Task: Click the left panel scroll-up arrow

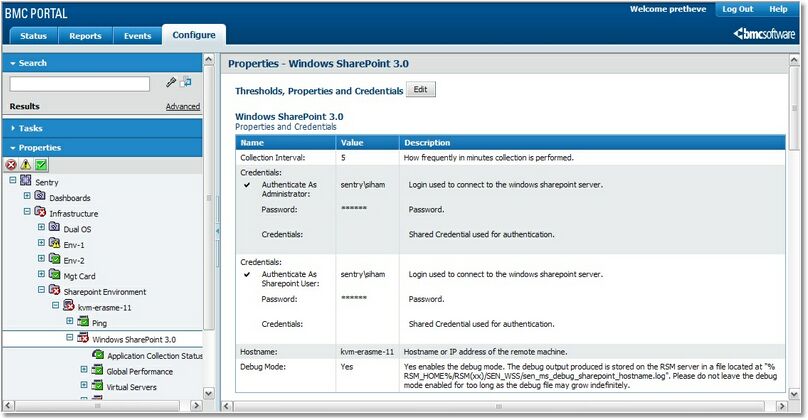Action: pos(209,59)
